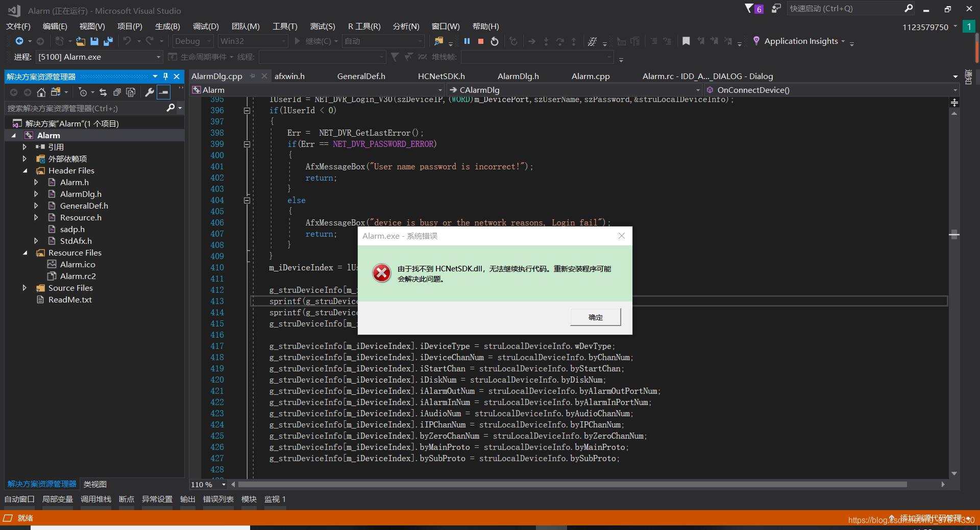The image size is (980, 530).
Task: Collapse the outlining at line 396
Action: tap(247, 111)
